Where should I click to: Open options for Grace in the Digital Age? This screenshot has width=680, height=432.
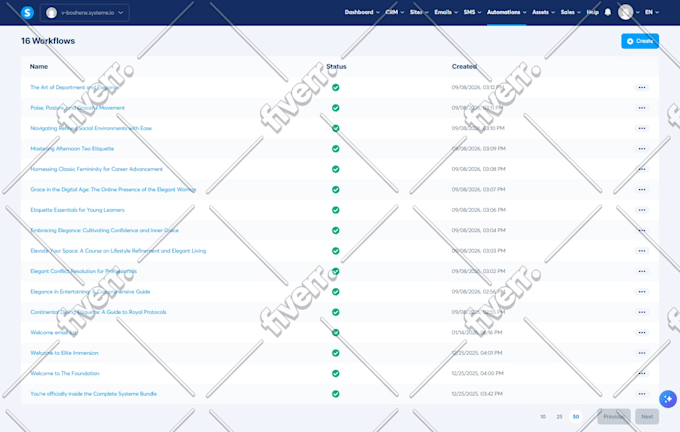[642, 190]
